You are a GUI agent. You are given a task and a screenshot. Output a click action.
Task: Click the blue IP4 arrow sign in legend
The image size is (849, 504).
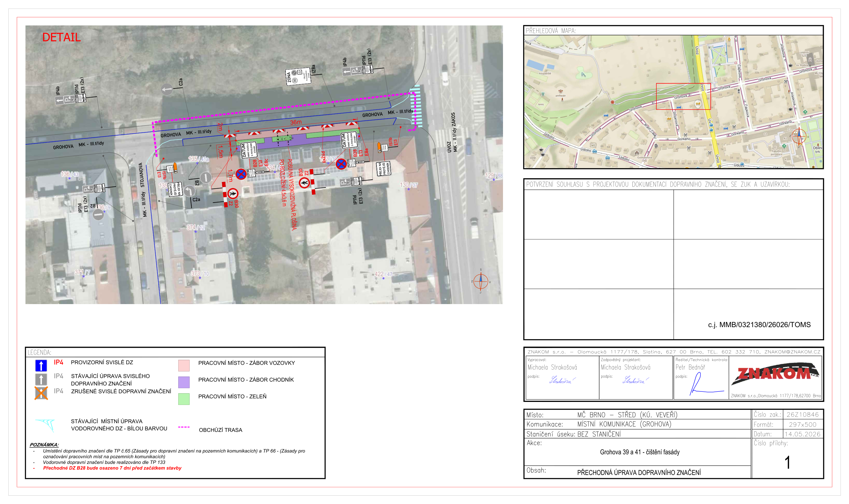(41, 365)
